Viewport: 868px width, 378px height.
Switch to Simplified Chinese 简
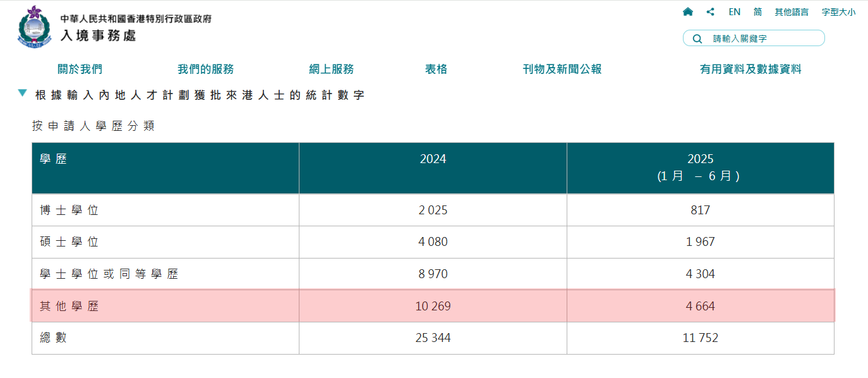pyautogui.click(x=757, y=12)
